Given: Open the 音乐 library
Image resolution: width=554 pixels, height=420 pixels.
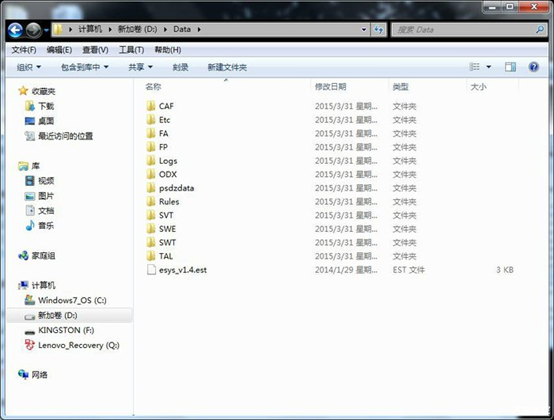Looking at the screenshot, I should point(46,226).
